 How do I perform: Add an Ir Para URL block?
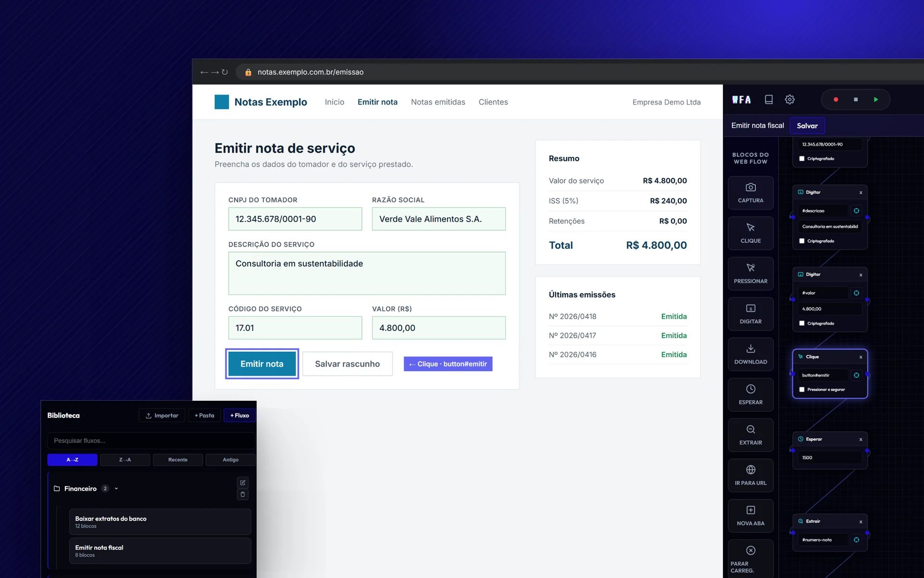pos(750,475)
